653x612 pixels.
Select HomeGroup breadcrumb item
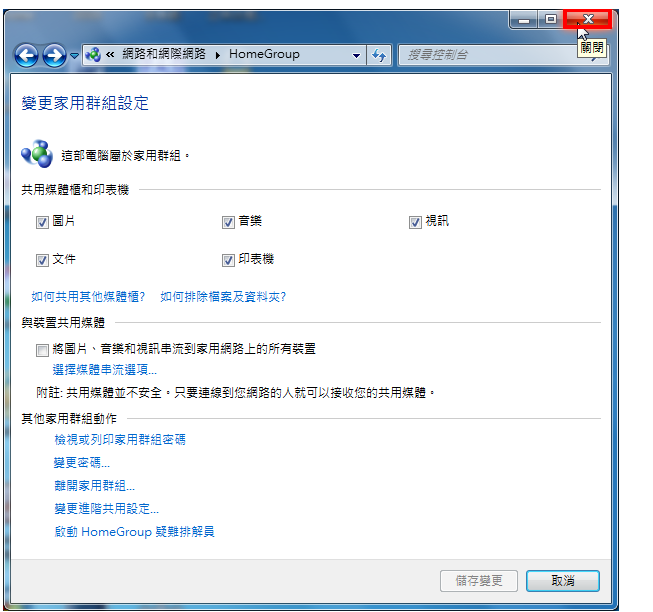click(264, 54)
